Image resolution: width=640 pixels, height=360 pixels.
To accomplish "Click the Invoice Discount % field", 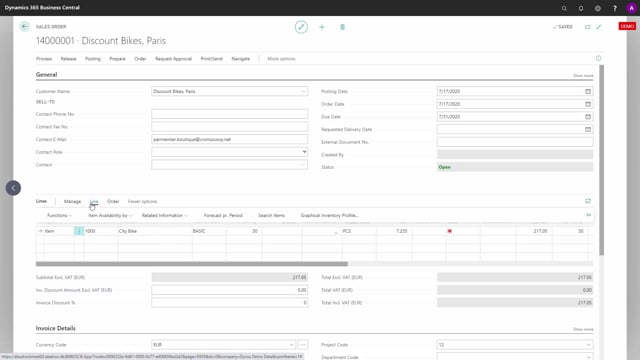I will pos(229,303).
